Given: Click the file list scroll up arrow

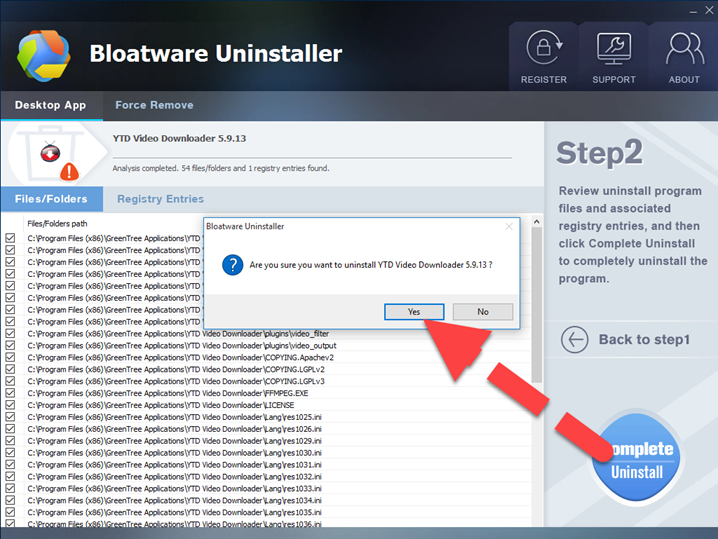Looking at the screenshot, I should [x=537, y=222].
